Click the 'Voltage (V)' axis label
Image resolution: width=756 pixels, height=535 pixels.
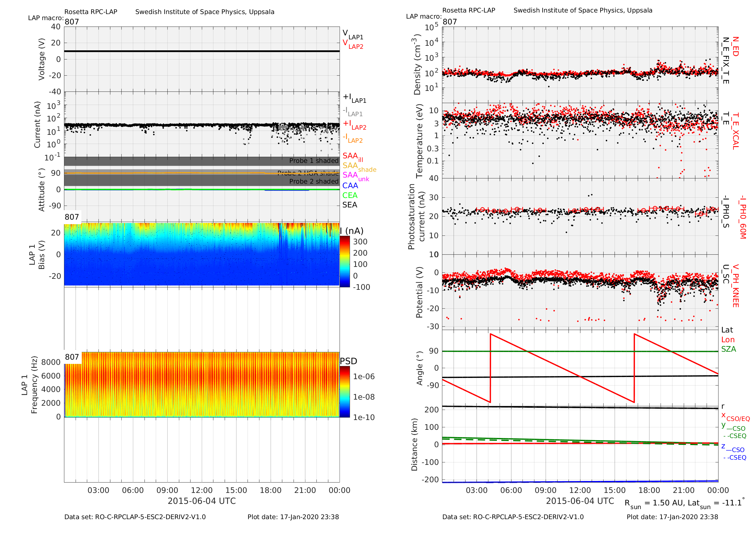(x=41, y=59)
